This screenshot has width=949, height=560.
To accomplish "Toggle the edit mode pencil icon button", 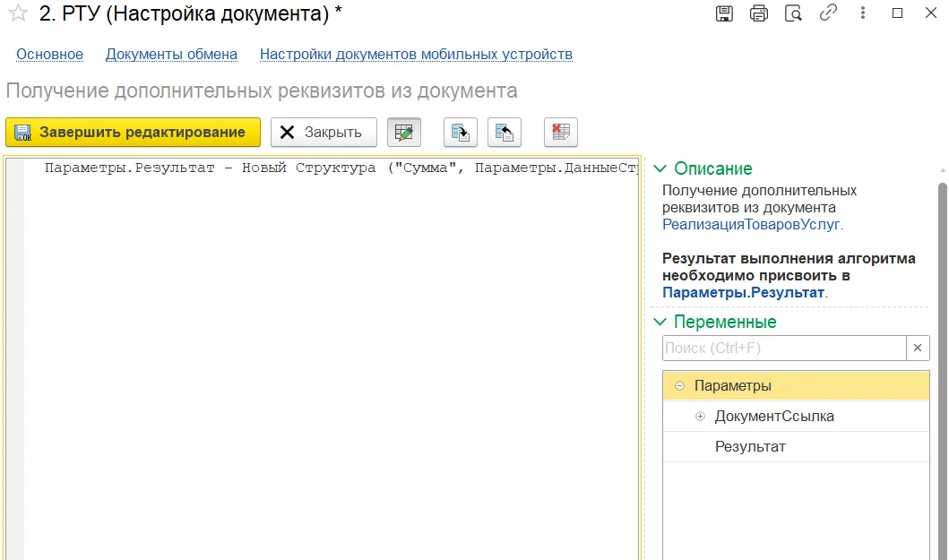I will pos(404,133).
